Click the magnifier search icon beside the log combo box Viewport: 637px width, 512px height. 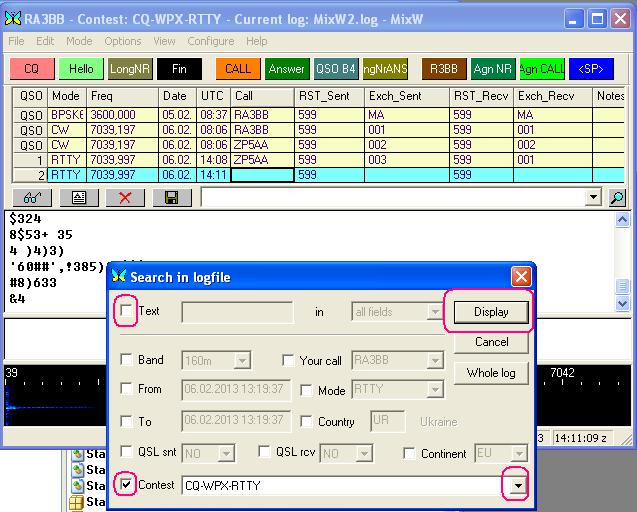coord(617,198)
